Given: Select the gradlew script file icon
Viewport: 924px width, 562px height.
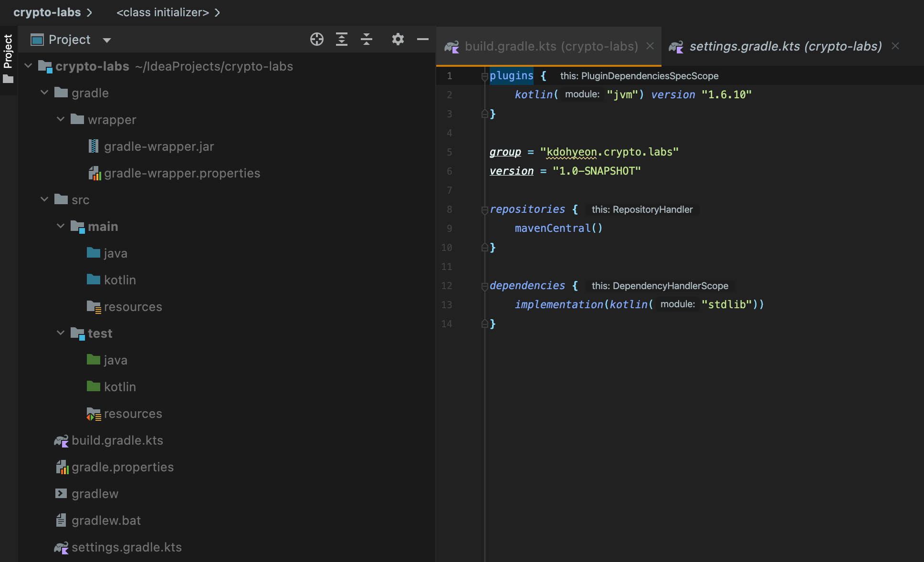Looking at the screenshot, I should point(61,494).
